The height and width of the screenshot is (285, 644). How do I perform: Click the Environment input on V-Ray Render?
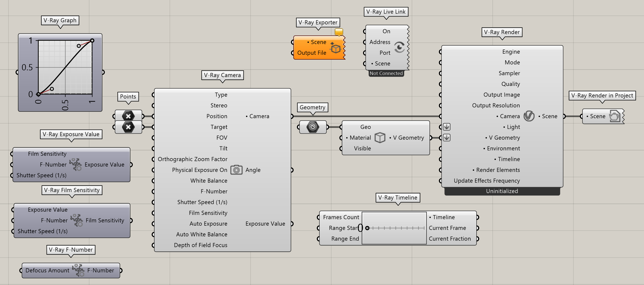pos(502,148)
